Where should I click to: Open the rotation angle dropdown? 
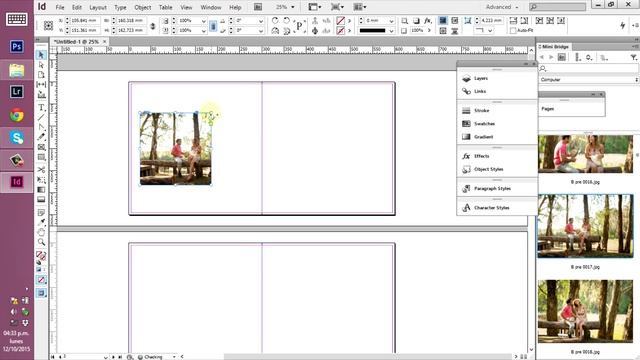coord(261,20)
